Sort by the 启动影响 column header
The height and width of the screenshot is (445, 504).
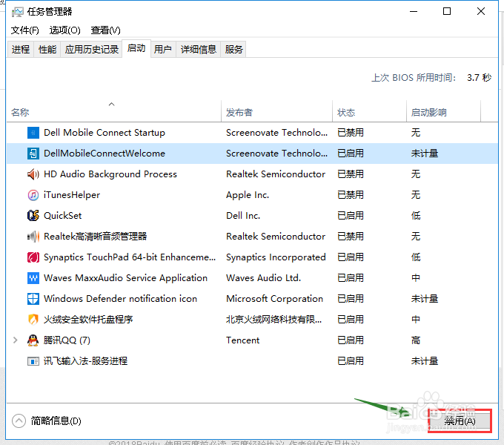(x=443, y=111)
